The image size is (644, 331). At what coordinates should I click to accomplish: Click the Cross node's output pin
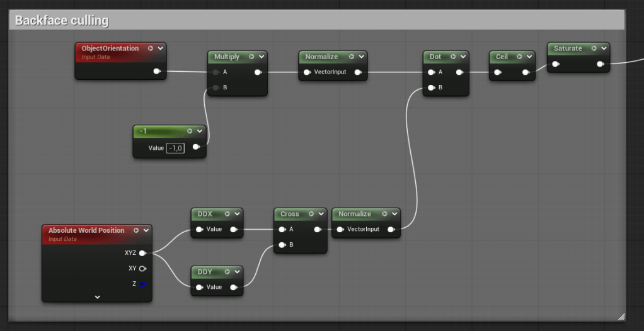coord(318,229)
